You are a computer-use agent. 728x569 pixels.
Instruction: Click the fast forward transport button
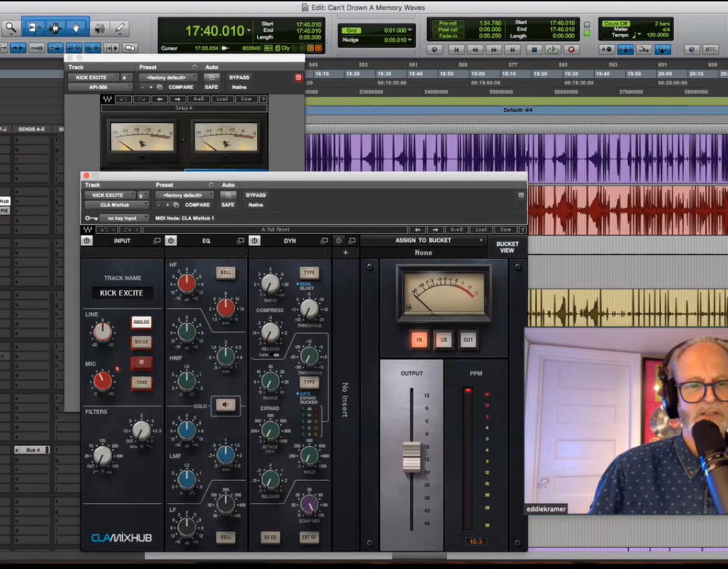click(x=494, y=49)
